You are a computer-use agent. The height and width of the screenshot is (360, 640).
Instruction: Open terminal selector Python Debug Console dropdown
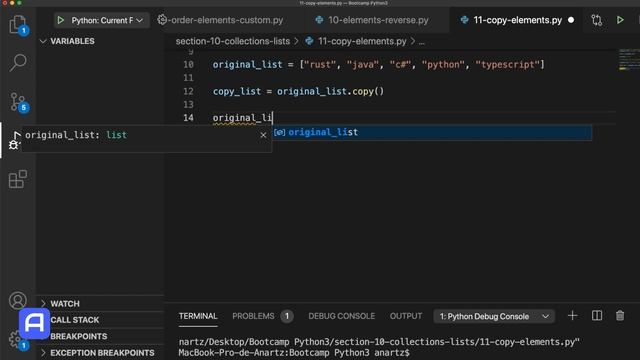[x=494, y=316]
